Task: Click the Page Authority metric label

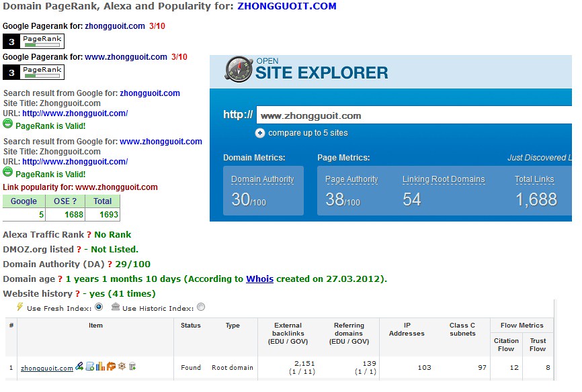Action: point(351,179)
